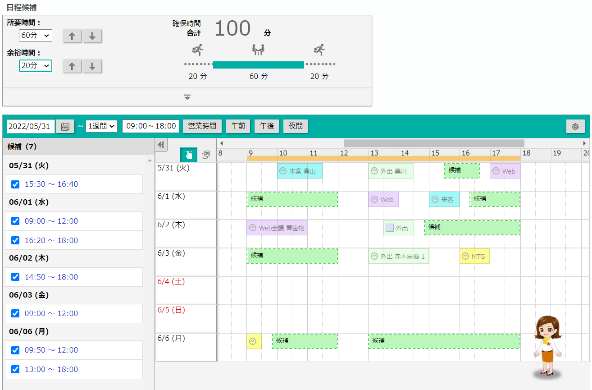Open the calendar date picker icon
The width and height of the screenshot is (592, 390).
65,126
